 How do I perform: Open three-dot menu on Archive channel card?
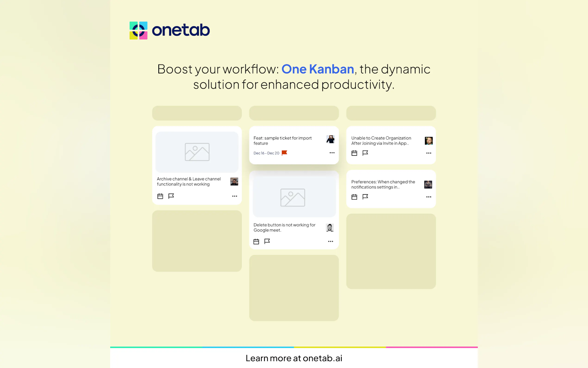pyautogui.click(x=234, y=196)
